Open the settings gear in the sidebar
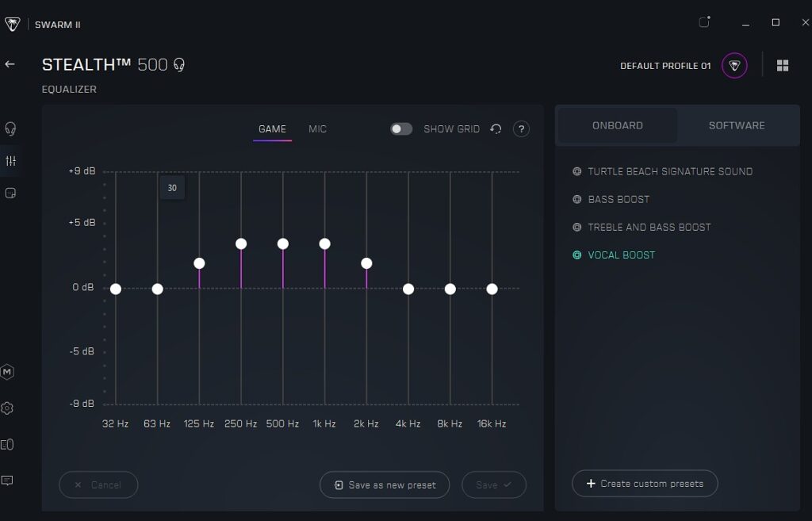The height and width of the screenshot is (521, 812). pos(8,408)
